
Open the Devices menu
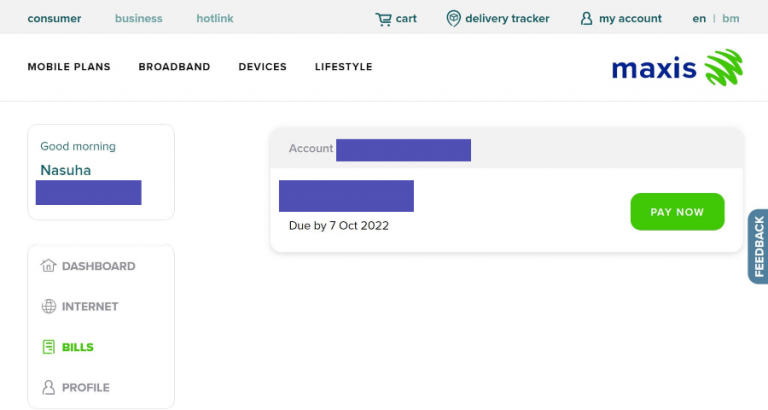coord(262,67)
